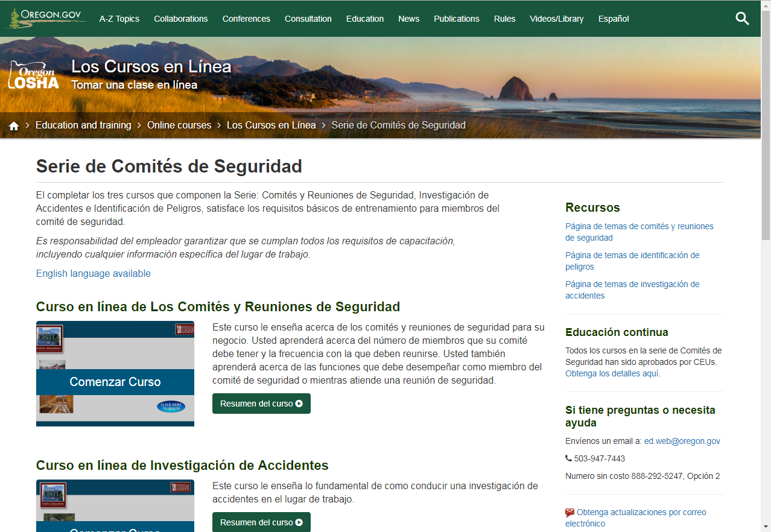Screen dimensions: 771x532
Task: Go to the Online courses breadcrumb
Action: (179, 125)
